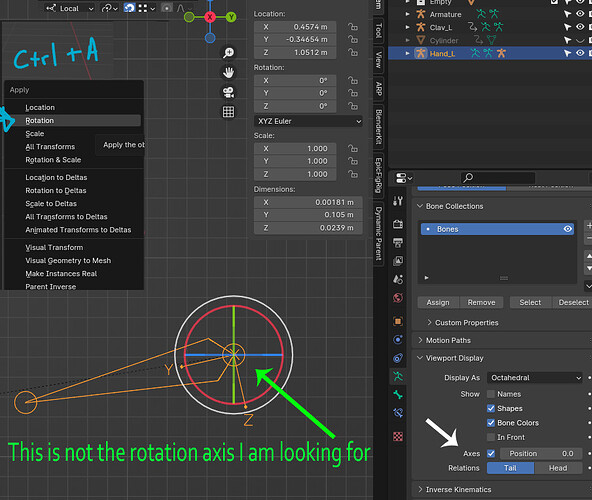
Task: Choose Location in the Apply menu
Action: coord(72,108)
